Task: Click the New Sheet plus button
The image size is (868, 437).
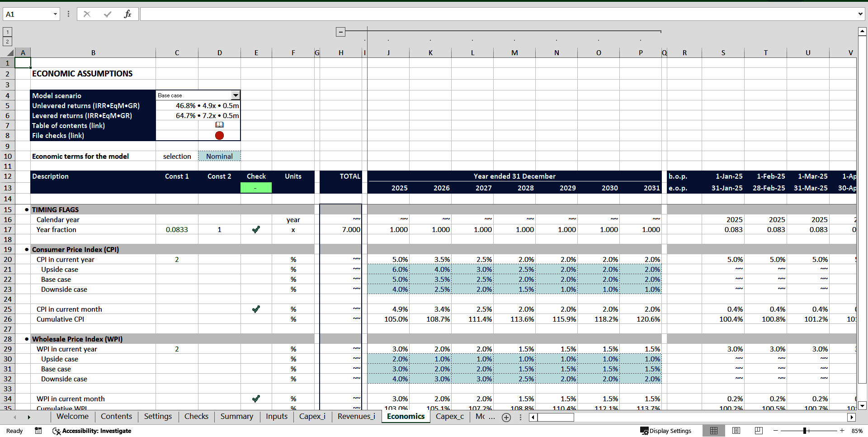Action: [506, 417]
